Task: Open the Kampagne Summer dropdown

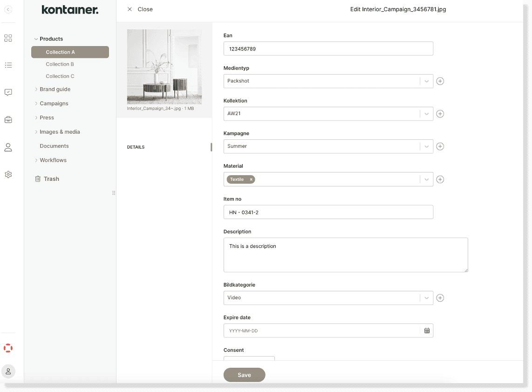Action: point(426,146)
